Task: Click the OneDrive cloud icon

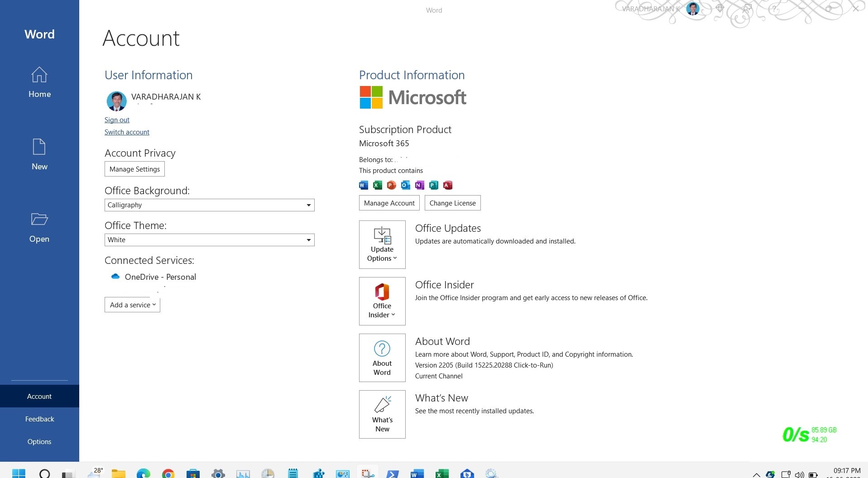Action: click(115, 276)
